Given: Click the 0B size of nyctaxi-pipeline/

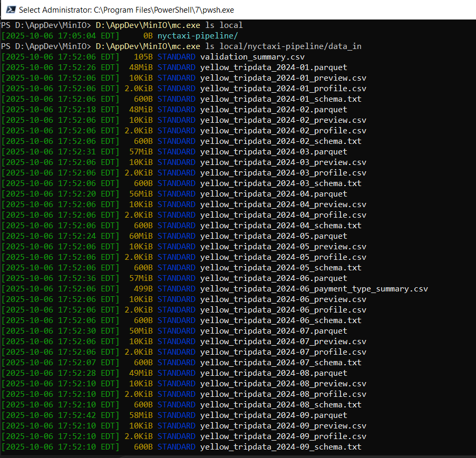Looking at the screenshot, I should [x=148, y=36].
